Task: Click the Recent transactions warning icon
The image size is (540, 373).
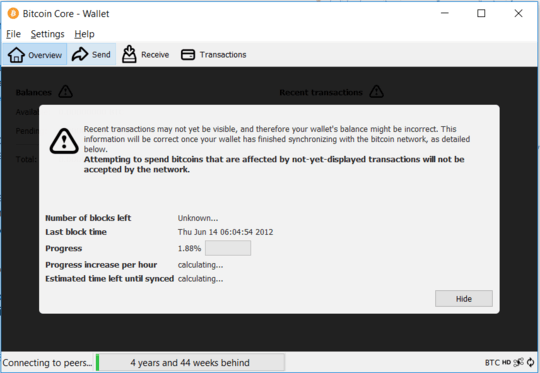Action: coord(376,92)
